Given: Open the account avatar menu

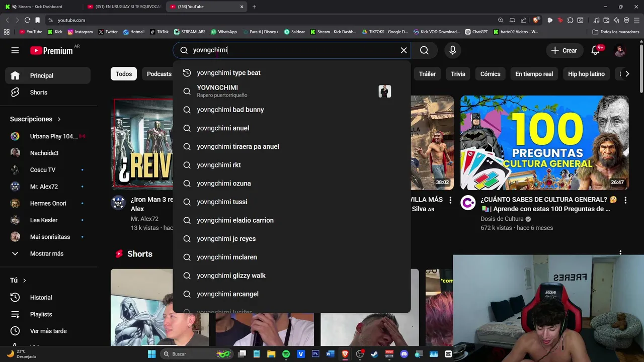Looking at the screenshot, I should [x=620, y=50].
